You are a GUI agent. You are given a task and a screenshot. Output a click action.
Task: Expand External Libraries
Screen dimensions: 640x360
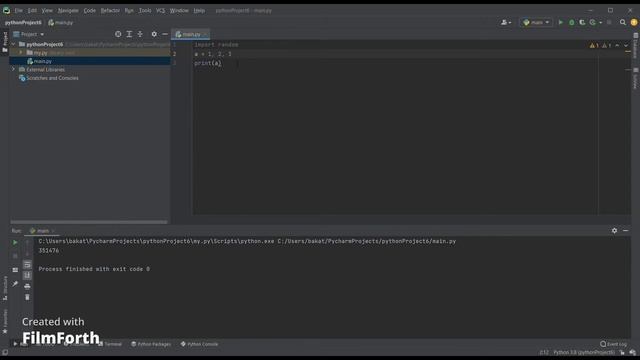coord(13,69)
